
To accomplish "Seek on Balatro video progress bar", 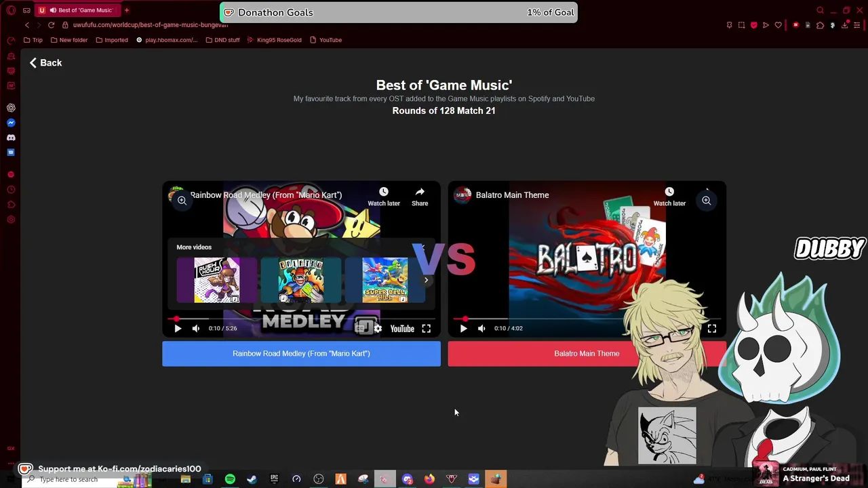I will (x=587, y=319).
